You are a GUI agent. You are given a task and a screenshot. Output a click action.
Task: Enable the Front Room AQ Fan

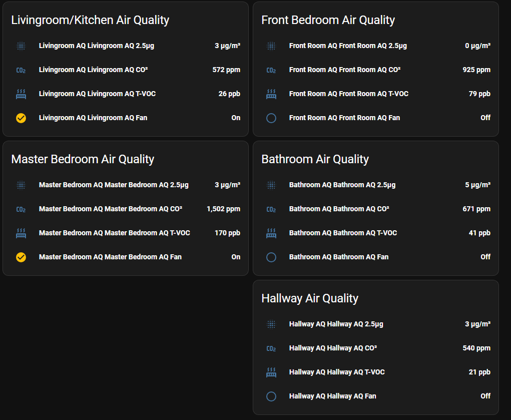(x=271, y=118)
